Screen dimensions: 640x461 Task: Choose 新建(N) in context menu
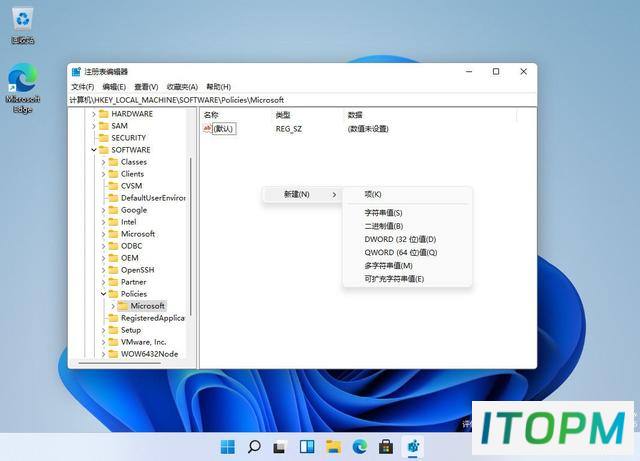point(302,194)
